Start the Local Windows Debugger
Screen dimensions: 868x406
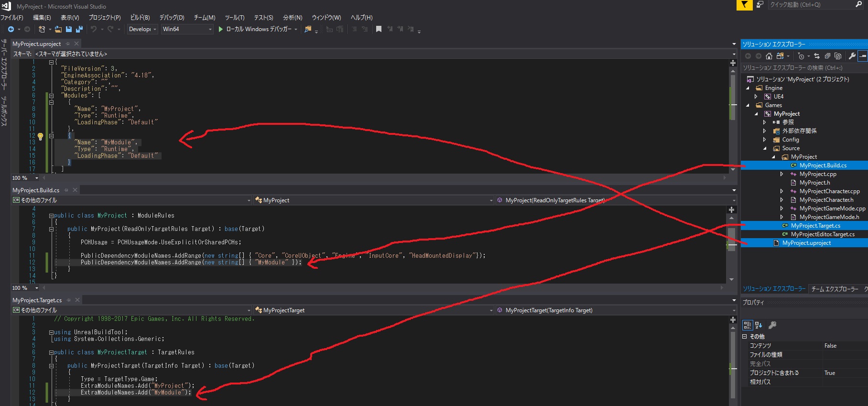[255, 29]
